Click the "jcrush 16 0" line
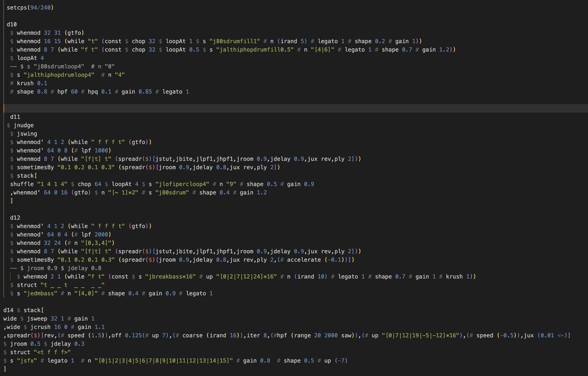Image resolution: width=588 pixels, height=376 pixels. [x=53, y=327]
